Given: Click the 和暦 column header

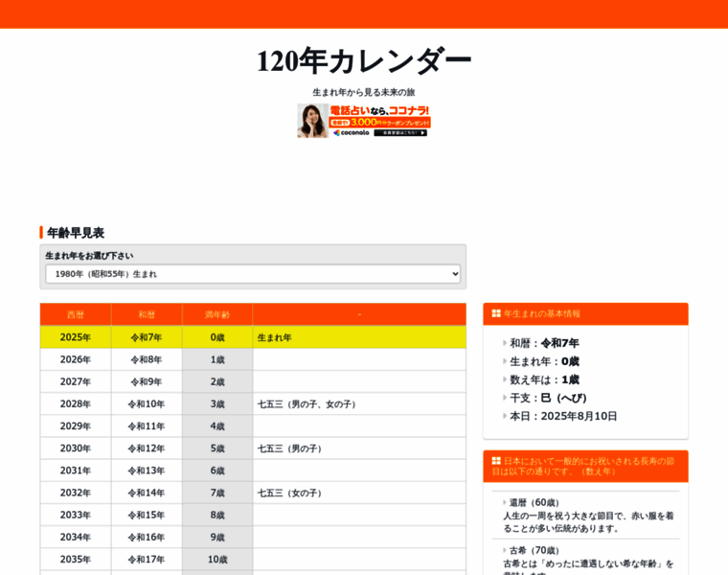Looking at the screenshot, I should [x=147, y=314].
